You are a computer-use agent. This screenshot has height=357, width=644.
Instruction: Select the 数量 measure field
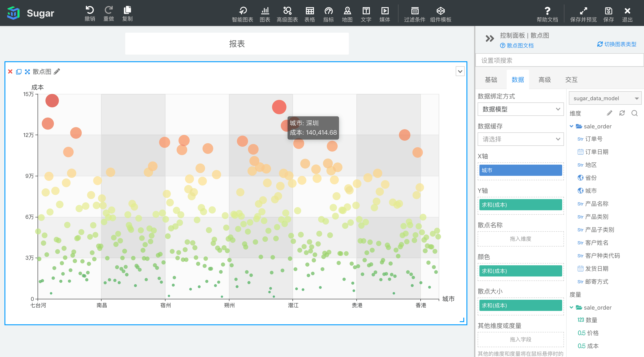[587, 320]
